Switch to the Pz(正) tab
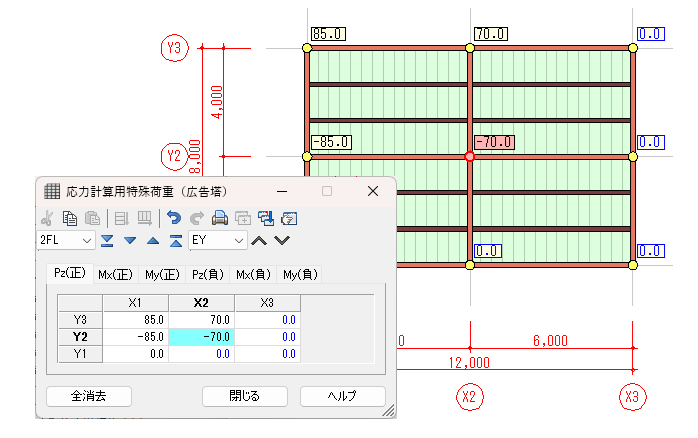Image resolution: width=698 pixels, height=438 pixels. tap(69, 273)
